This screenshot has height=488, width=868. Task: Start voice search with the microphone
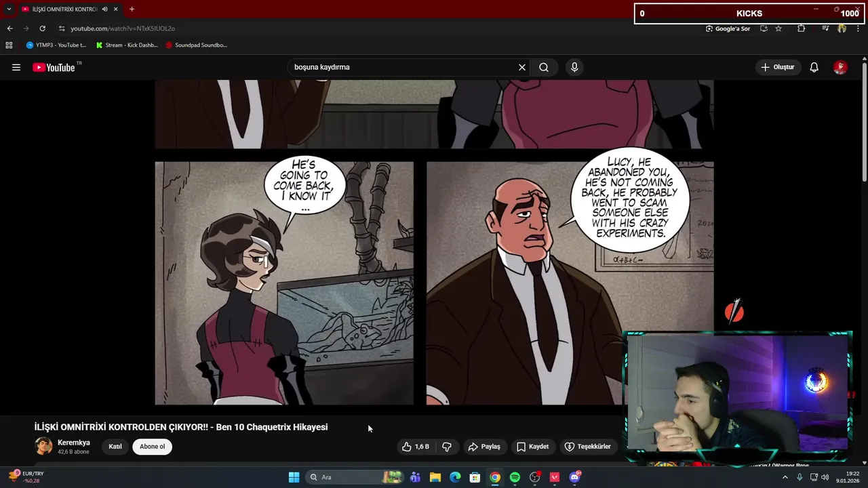(x=574, y=67)
